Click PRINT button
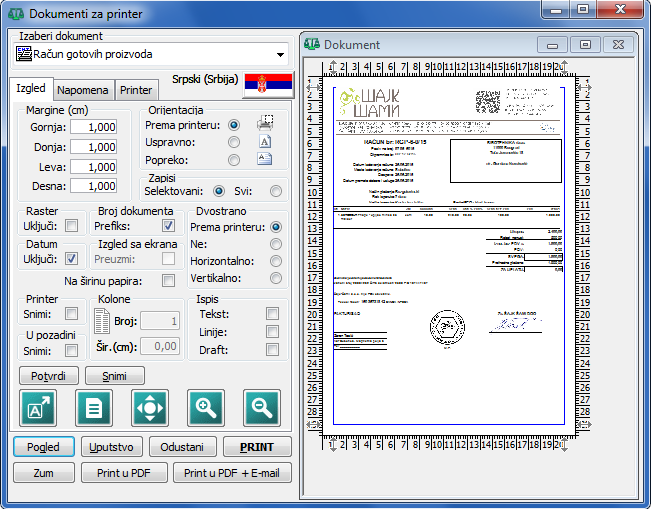651x509 pixels. tap(257, 447)
